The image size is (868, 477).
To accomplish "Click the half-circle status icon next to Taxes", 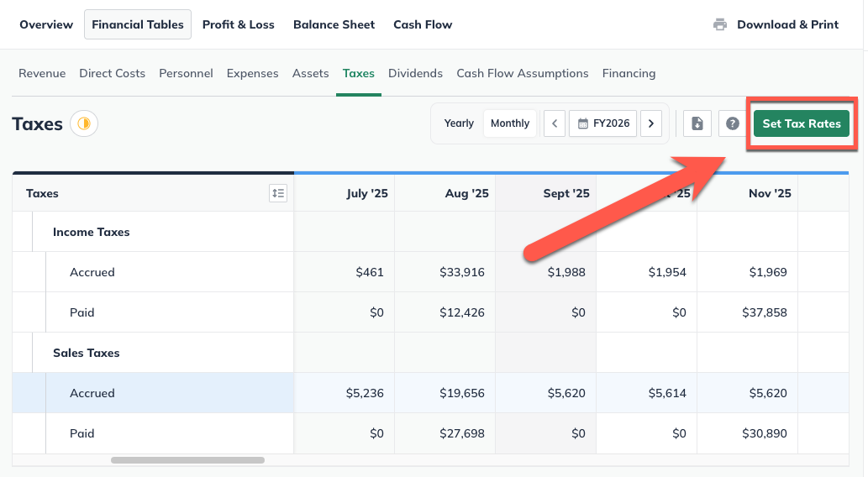I will (x=84, y=123).
